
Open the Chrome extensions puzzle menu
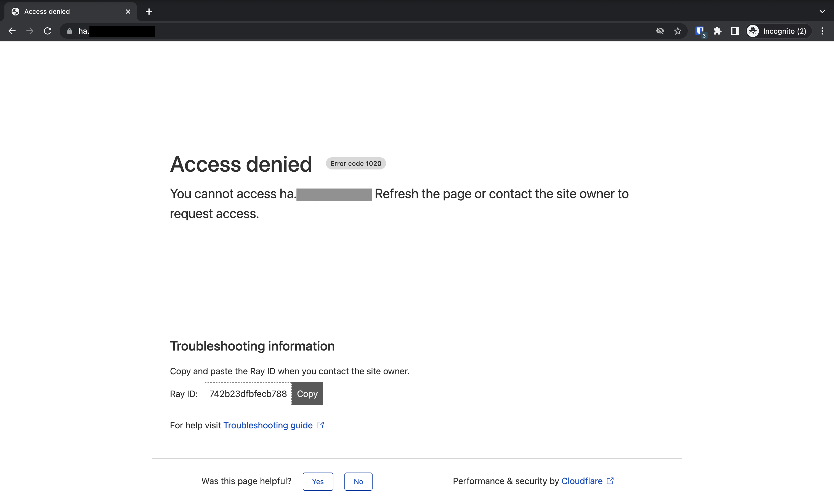pyautogui.click(x=718, y=31)
